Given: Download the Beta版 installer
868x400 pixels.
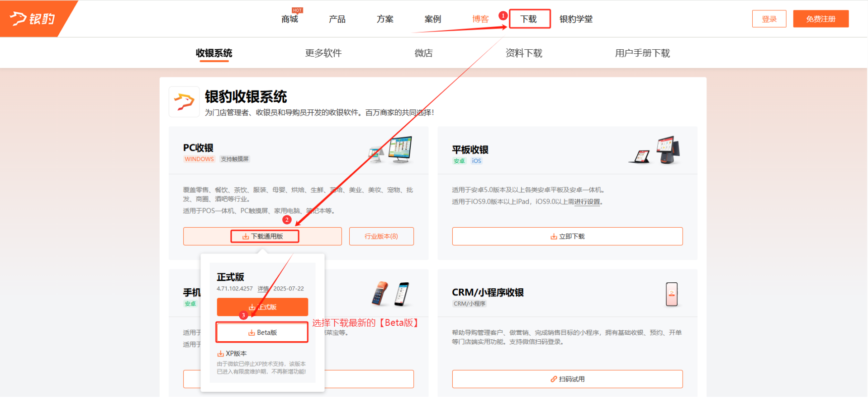Looking at the screenshot, I should (x=262, y=333).
